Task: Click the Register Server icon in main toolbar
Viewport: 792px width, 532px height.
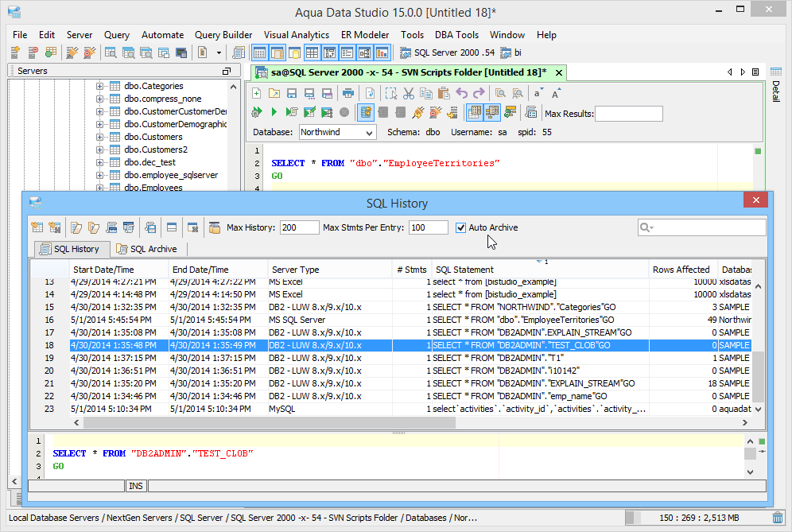Action: 16,52
